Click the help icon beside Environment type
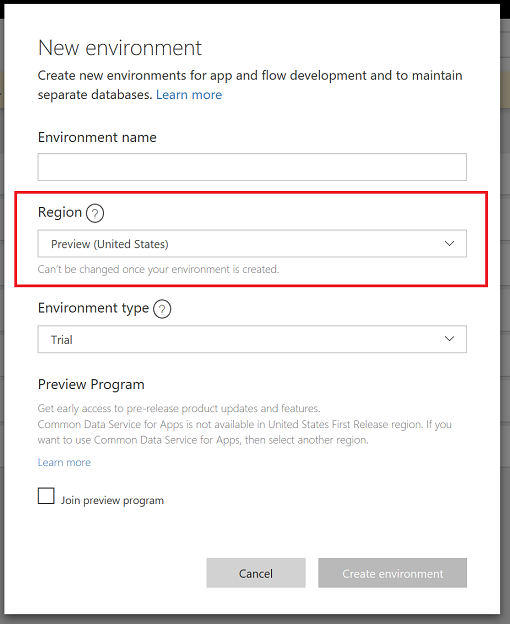The image size is (510, 624). (x=162, y=309)
